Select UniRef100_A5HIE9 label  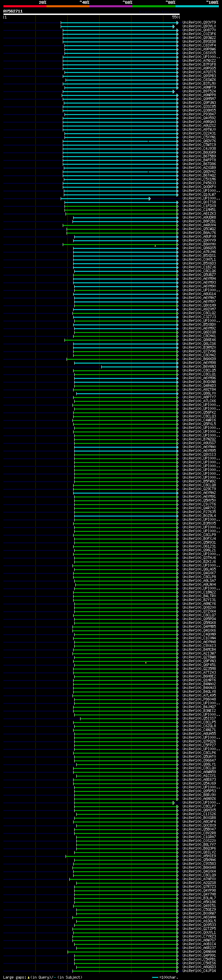pyautogui.click(x=199, y=856)
